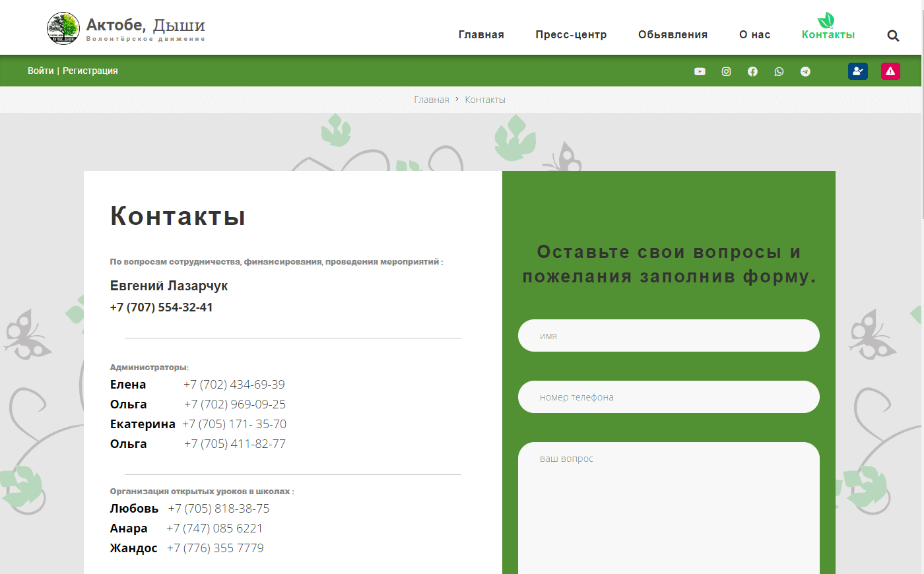Click the Контакты page heading
The image size is (924, 574).
pyautogui.click(x=178, y=216)
